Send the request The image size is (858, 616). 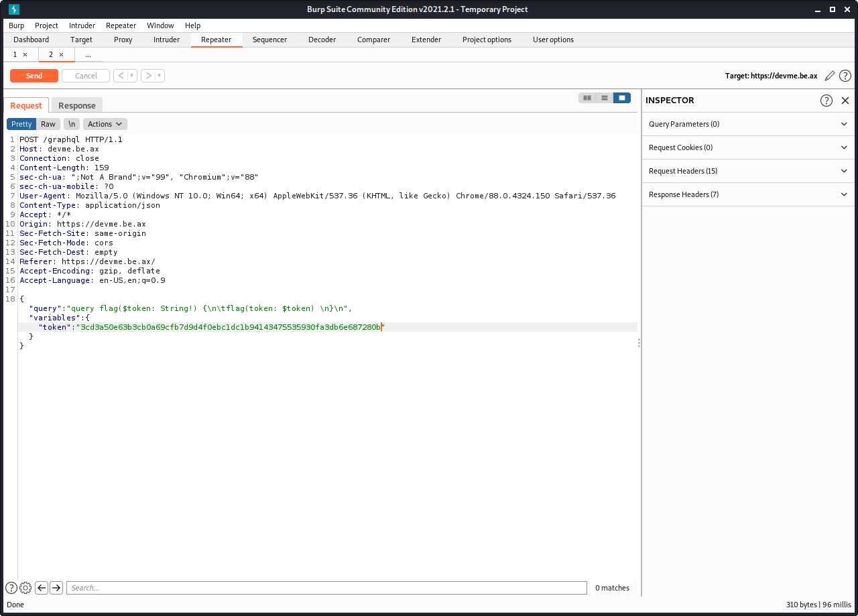click(34, 76)
